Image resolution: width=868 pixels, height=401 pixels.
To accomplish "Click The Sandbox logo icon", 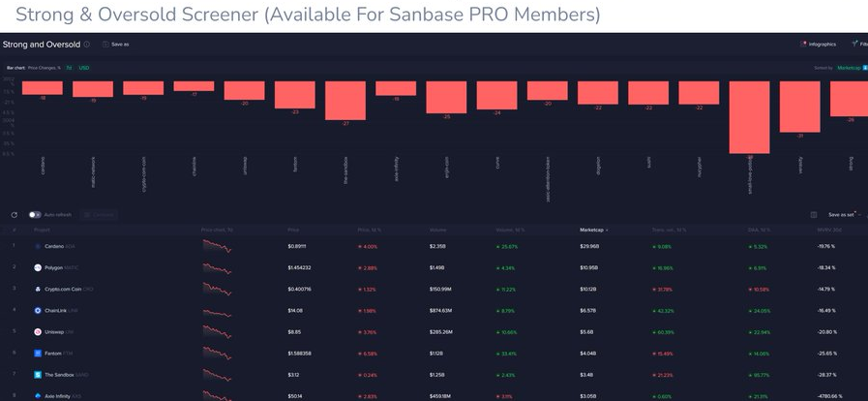I will pos(38,375).
